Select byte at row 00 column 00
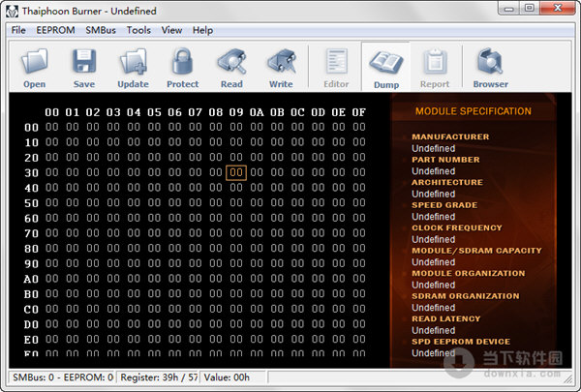 point(52,127)
